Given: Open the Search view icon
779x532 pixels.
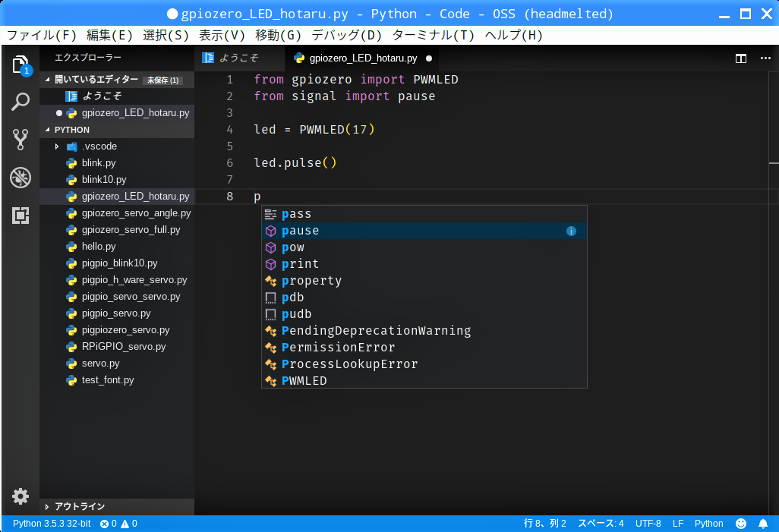Looking at the screenshot, I should tap(20, 102).
